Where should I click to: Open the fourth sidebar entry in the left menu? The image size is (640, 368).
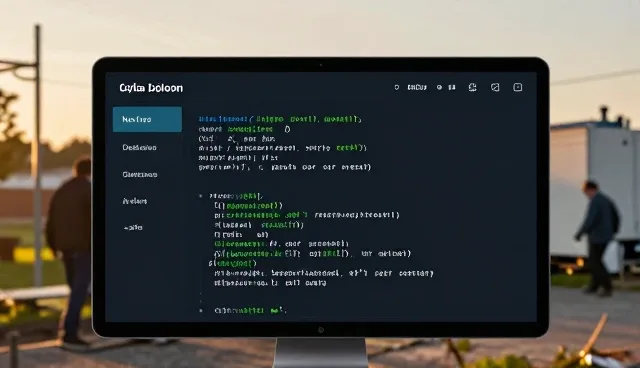pos(135,201)
